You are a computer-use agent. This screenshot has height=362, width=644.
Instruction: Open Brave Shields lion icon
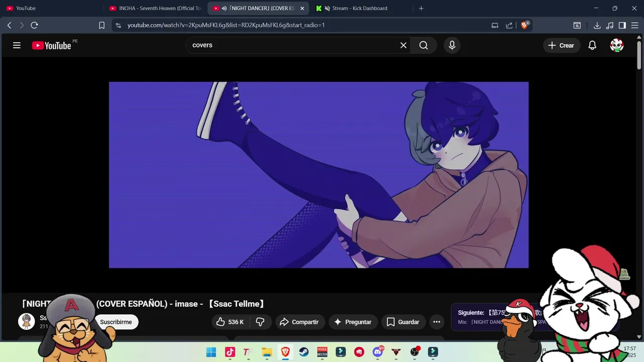pyautogui.click(x=525, y=25)
